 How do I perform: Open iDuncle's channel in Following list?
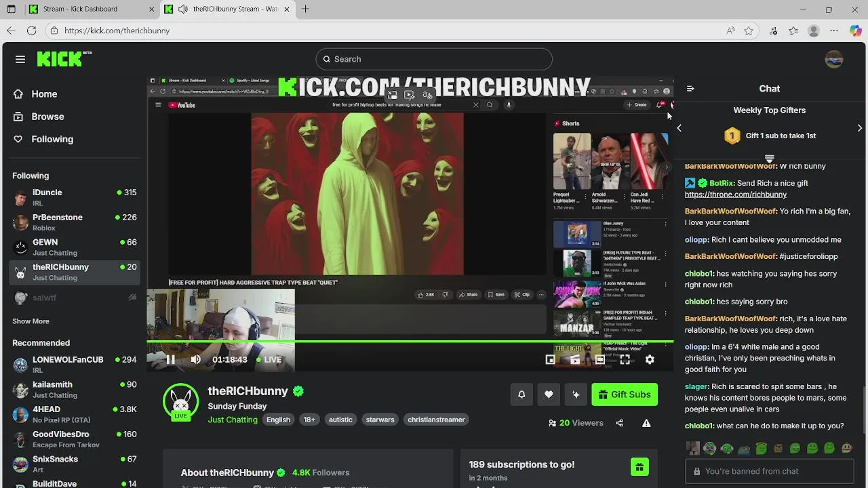point(75,197)
